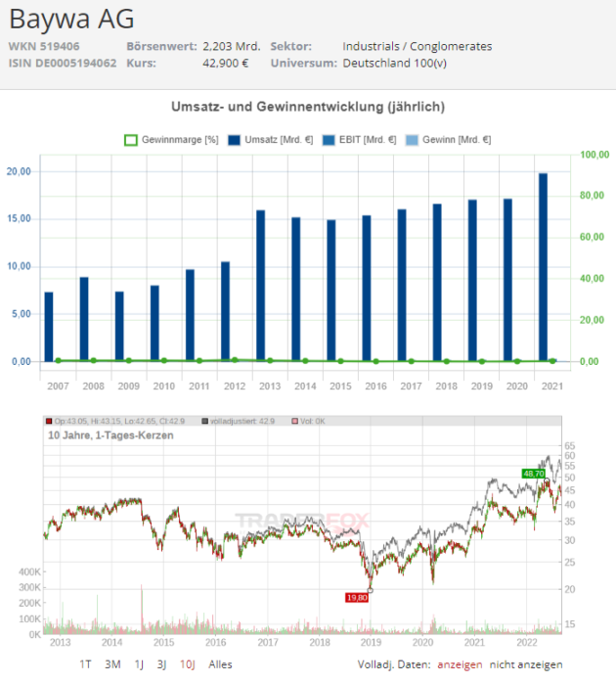Screen dimensions: 616x684
Task: Click the chart title 'Umsatz- und Gewinnentwicklung (jährlich)'
Action: 308,107
